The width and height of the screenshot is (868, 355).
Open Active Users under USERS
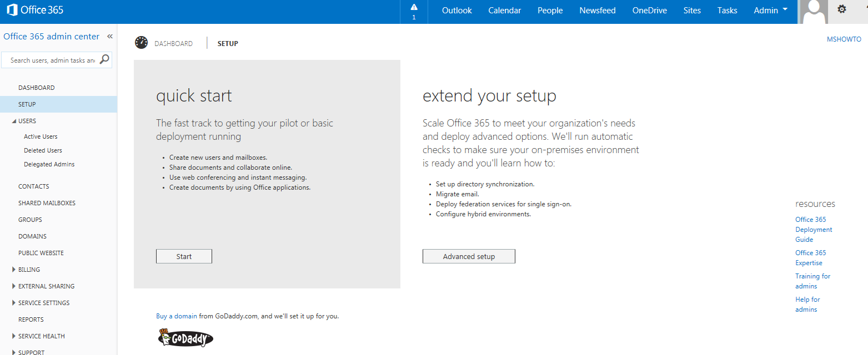[41, 136]
